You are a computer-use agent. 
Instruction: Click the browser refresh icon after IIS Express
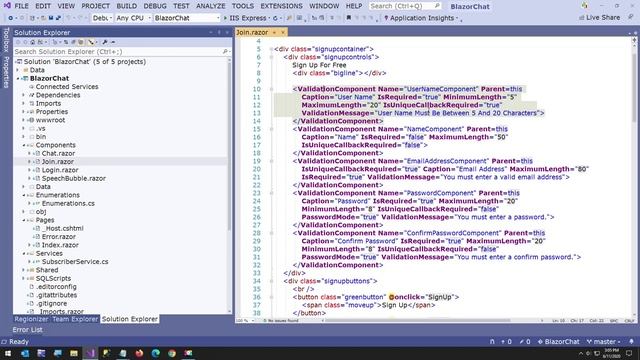click(x=275, y=18)
